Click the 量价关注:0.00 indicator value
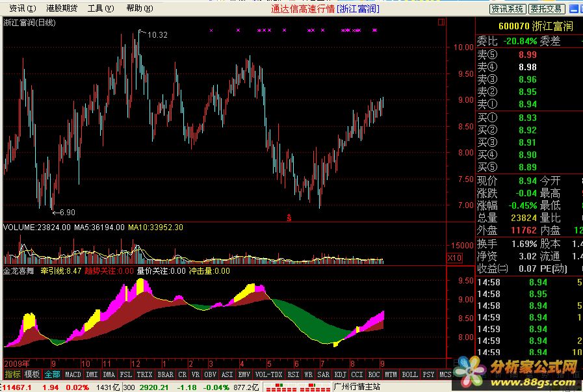The width and height of the screenshot is (583, 392). click(161, 270)
